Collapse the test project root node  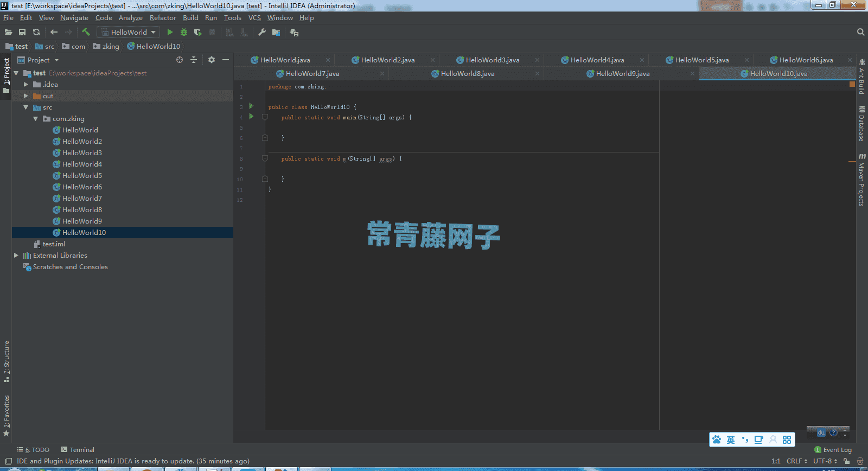pos(16,73)
